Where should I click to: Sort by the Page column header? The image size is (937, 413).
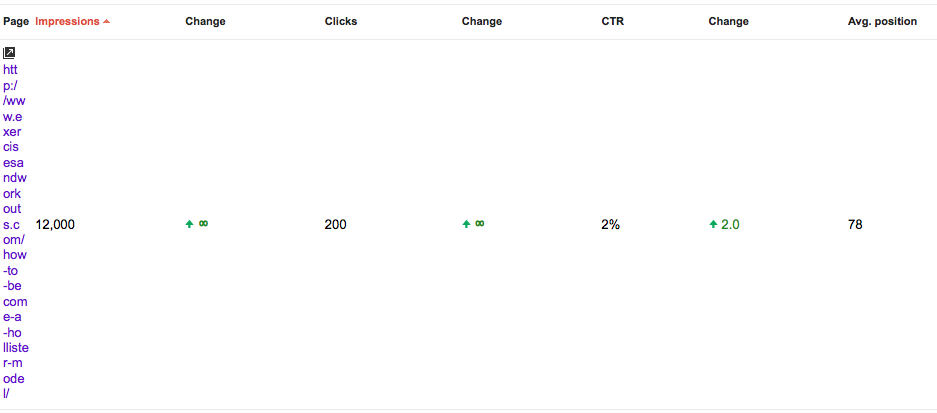click(x=16, y=22)
